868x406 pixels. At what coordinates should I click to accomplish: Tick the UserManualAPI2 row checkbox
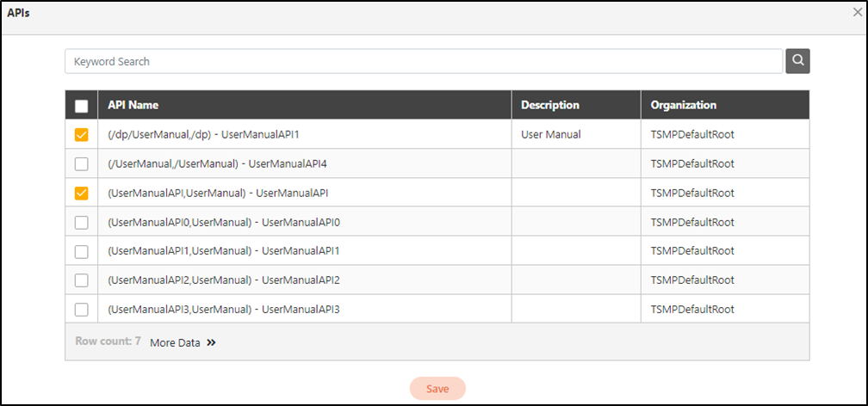pos(82,280)
